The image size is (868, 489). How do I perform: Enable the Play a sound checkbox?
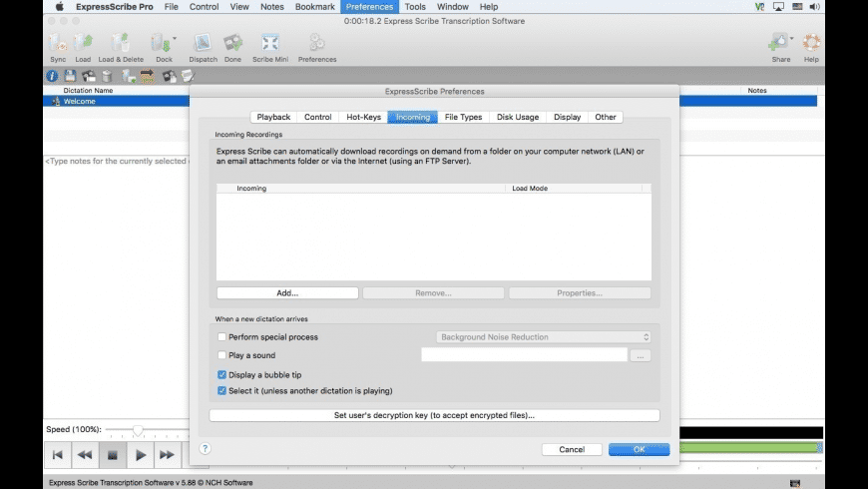click(221, 355)
